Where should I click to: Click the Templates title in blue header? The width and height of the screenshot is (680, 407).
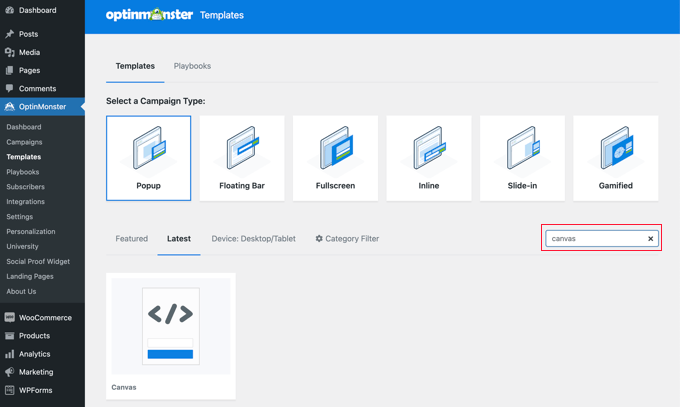pyautogui.click(x=222, y=15)
